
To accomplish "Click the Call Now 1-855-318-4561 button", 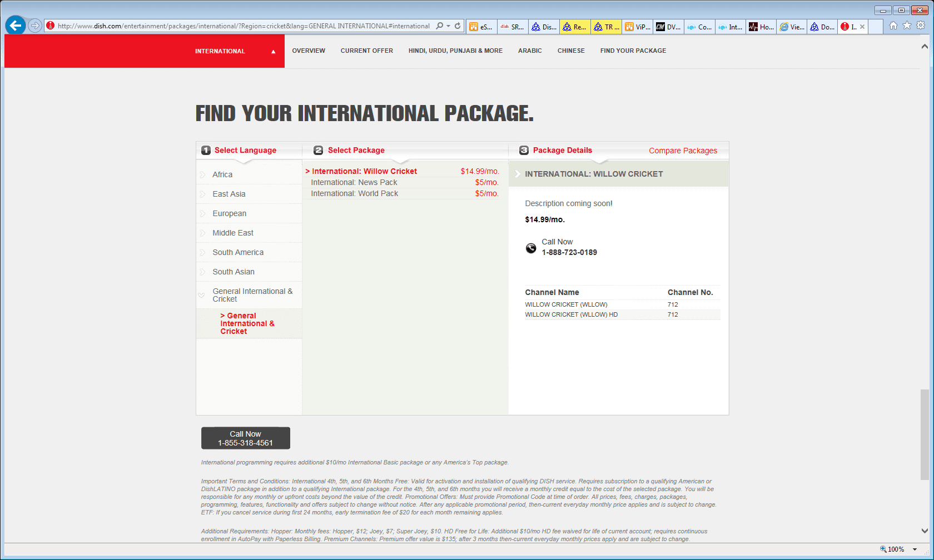I will click(x=246, y=438).
